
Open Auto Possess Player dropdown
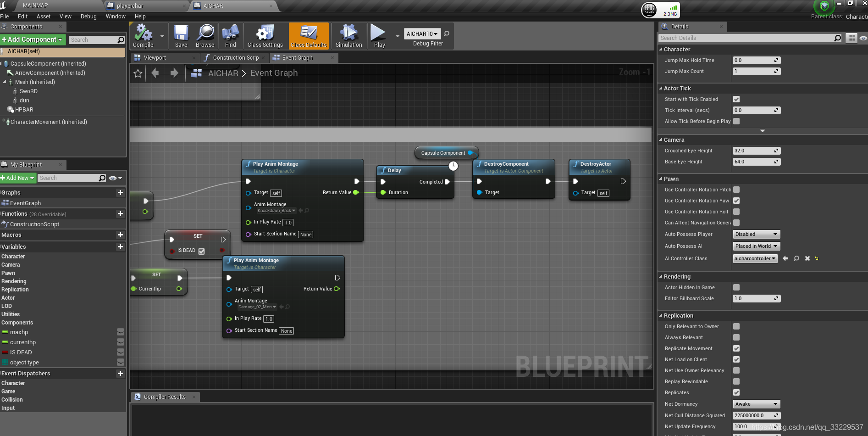pos(757,234)
